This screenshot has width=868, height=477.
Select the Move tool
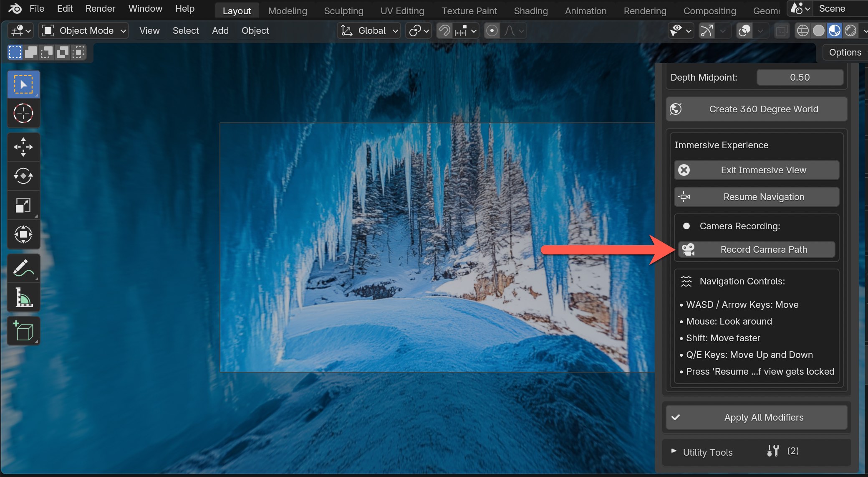point(23,147)
